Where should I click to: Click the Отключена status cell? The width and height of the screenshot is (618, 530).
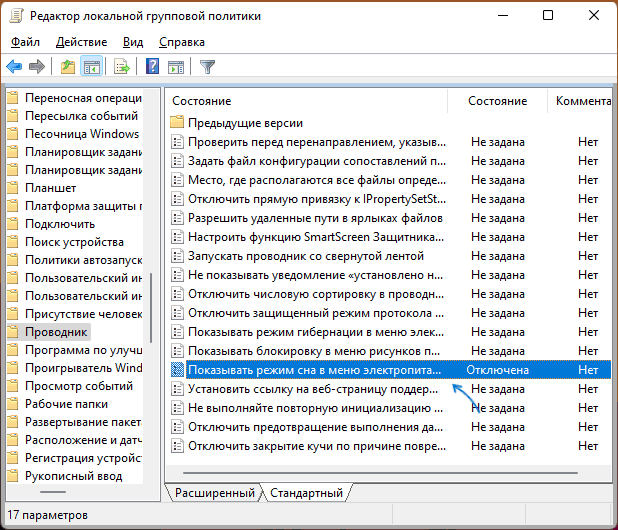(x=497, y=370)
